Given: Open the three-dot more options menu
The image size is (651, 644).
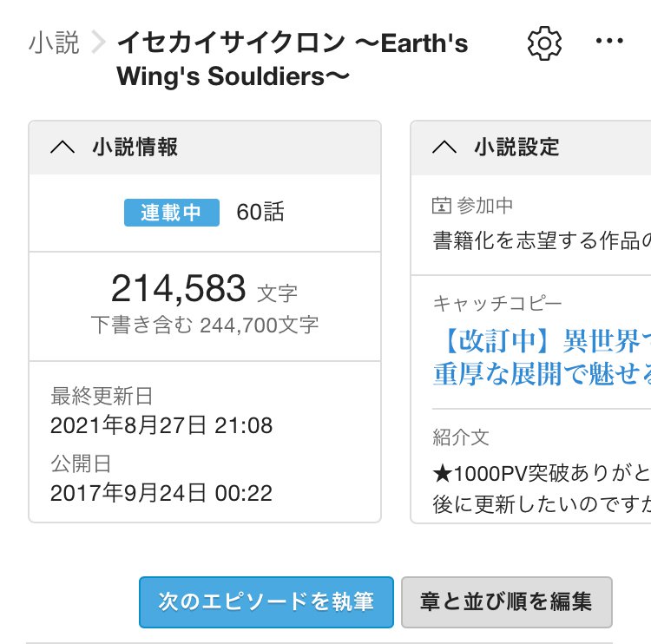Looking at the screenshot, I should (x=609, y=42).
